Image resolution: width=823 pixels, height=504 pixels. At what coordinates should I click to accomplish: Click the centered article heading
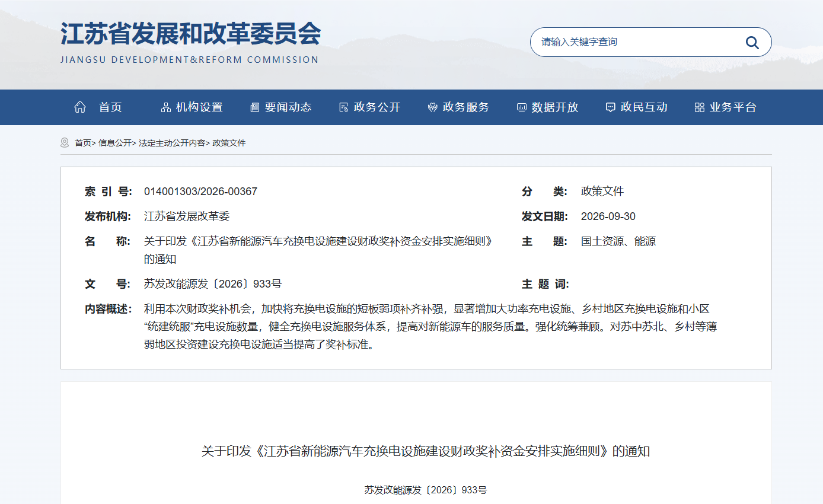[x=426, y=451]
